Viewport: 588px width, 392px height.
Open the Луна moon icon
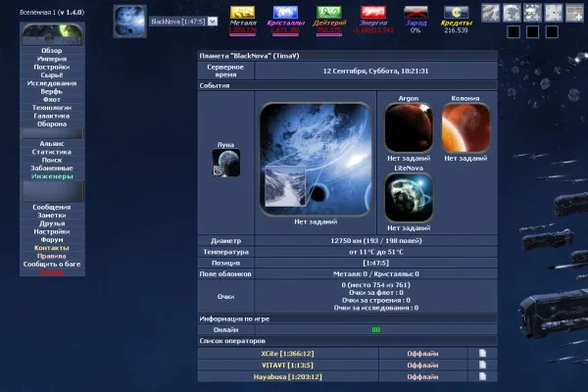[x=226, y=163]
